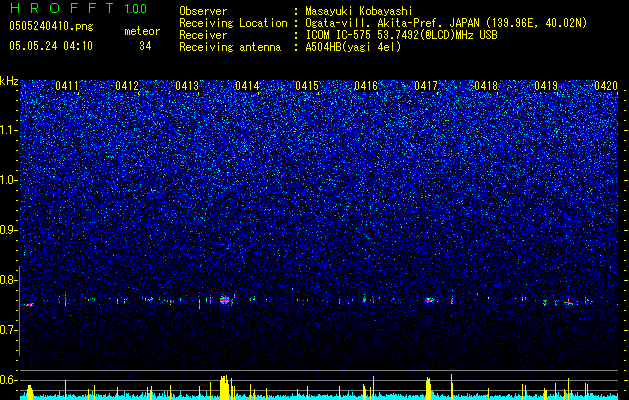Image resolution: width=629 pixels, height=400 pixels.
Task: Click the 0.8 kHz axis label
Action: point(8,280)
